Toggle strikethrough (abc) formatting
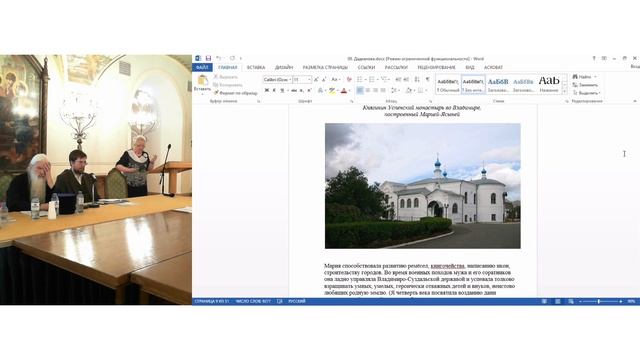This screenshot has width=640, height=360. tap(293, 90)
